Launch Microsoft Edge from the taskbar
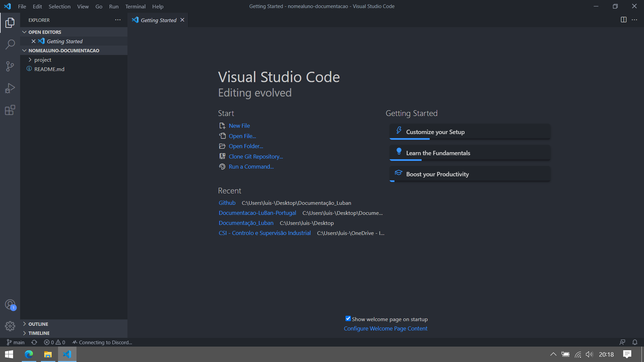This screenshot has width=644, height=362. pos(29,354)
